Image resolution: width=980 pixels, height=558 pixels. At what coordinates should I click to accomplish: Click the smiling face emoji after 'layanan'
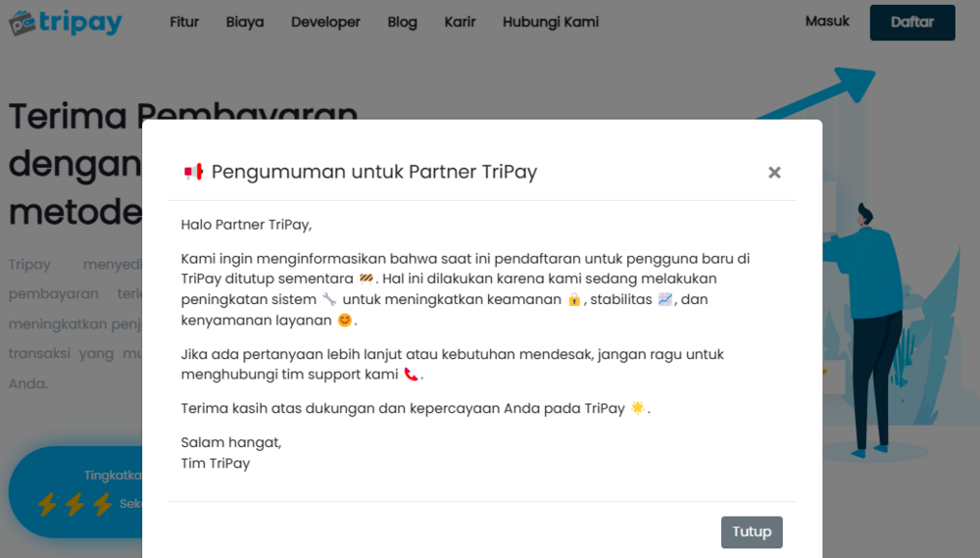click(344, 321)
